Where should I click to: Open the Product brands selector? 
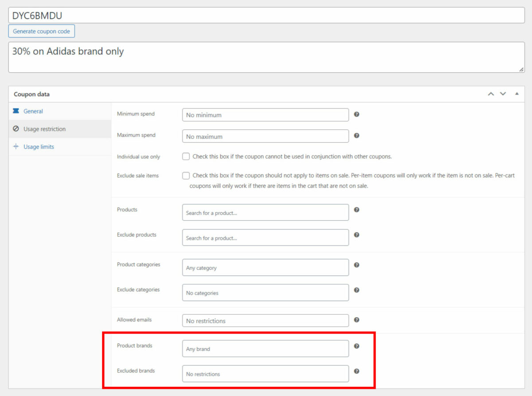coord(265,349)
